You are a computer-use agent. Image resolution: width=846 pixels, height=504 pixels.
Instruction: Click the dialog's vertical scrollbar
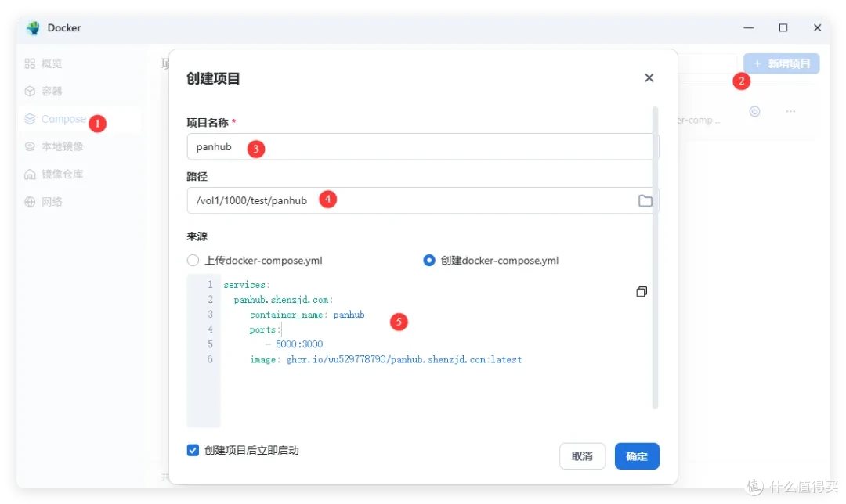(x=655, y=257)
